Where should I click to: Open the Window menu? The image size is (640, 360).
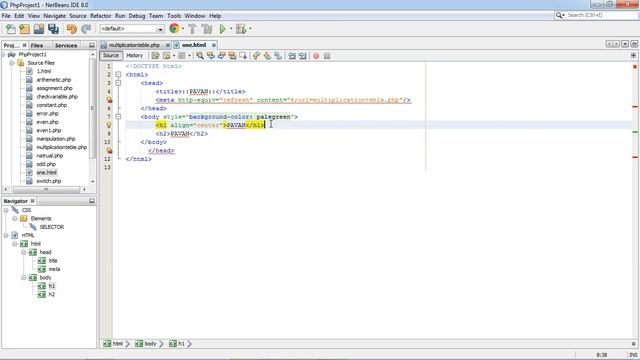195,16
